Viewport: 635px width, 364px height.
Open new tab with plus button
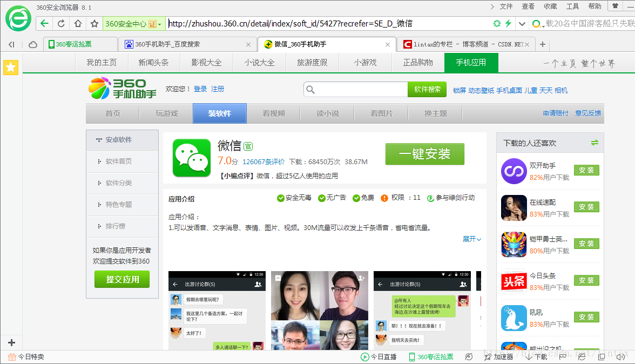coord(543,44)
